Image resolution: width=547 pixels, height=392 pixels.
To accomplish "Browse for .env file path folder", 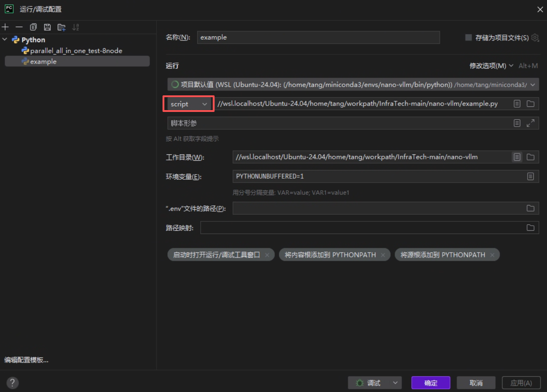I will pos(530,208).
